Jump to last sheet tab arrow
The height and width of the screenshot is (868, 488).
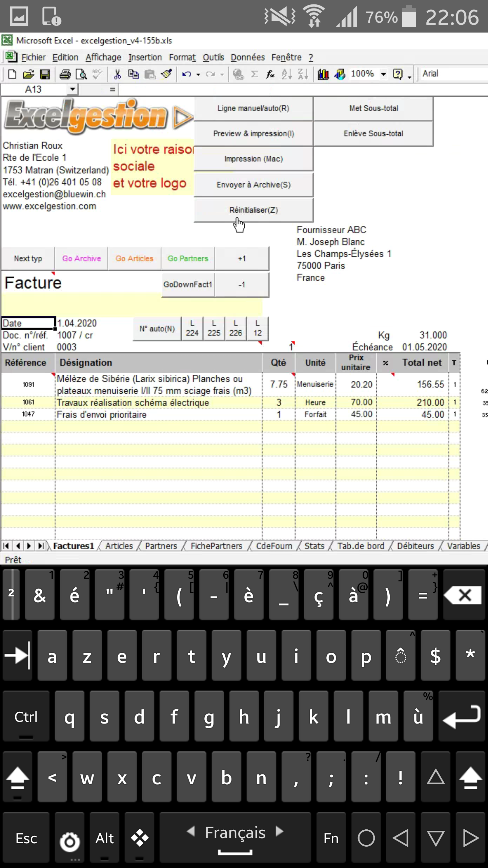41,546
